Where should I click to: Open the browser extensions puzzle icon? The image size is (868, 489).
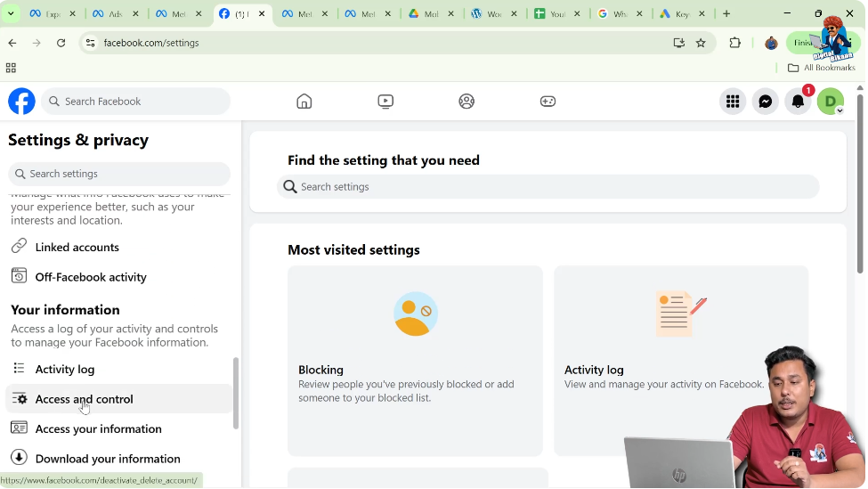[734, 43]
